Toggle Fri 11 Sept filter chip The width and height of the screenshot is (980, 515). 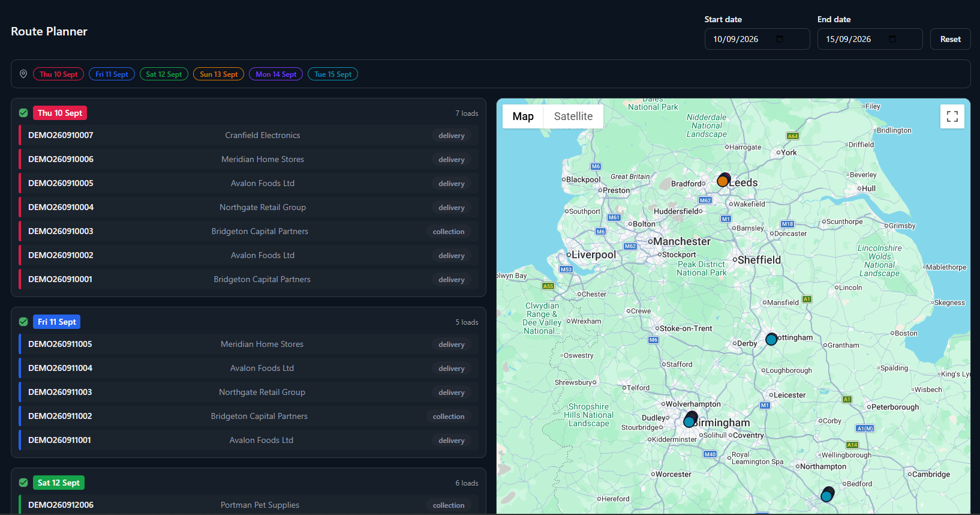112,74
